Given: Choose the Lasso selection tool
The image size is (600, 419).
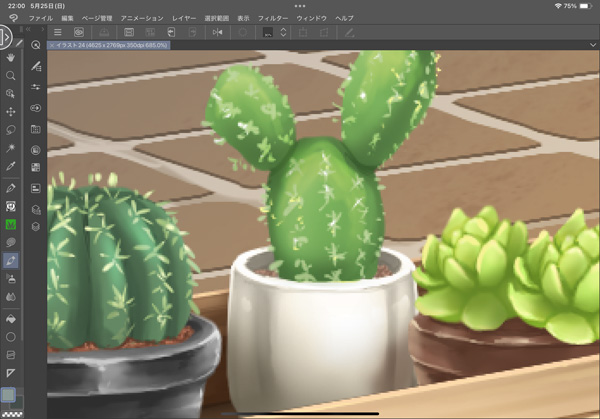Looking at the screenshot, I should pyautogui.click(x=11, y=129).
